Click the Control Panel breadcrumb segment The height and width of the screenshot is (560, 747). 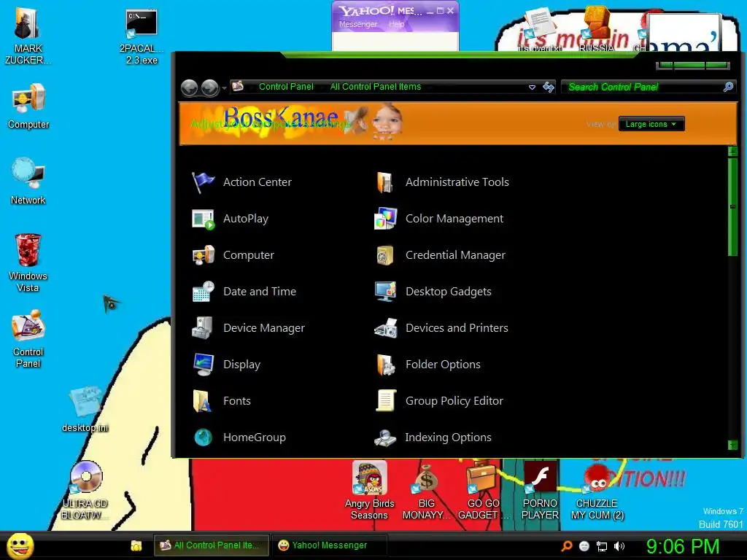pos(286,87)
